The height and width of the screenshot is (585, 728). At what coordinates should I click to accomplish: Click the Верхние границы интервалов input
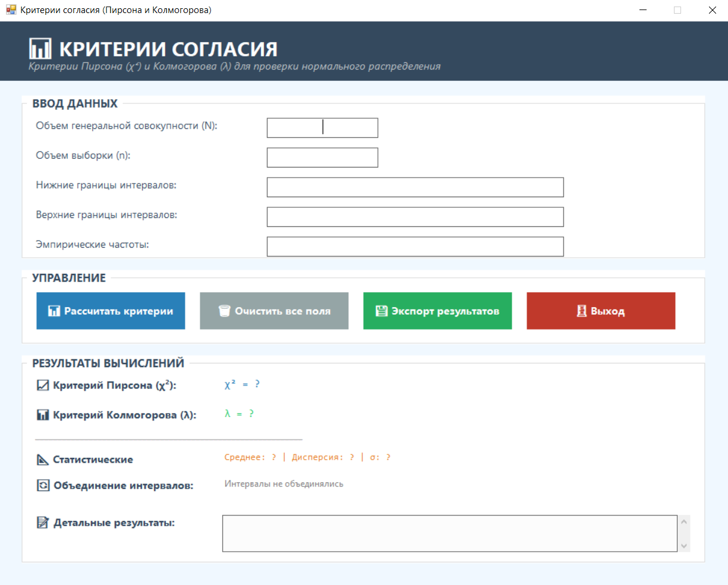[415, 217]
